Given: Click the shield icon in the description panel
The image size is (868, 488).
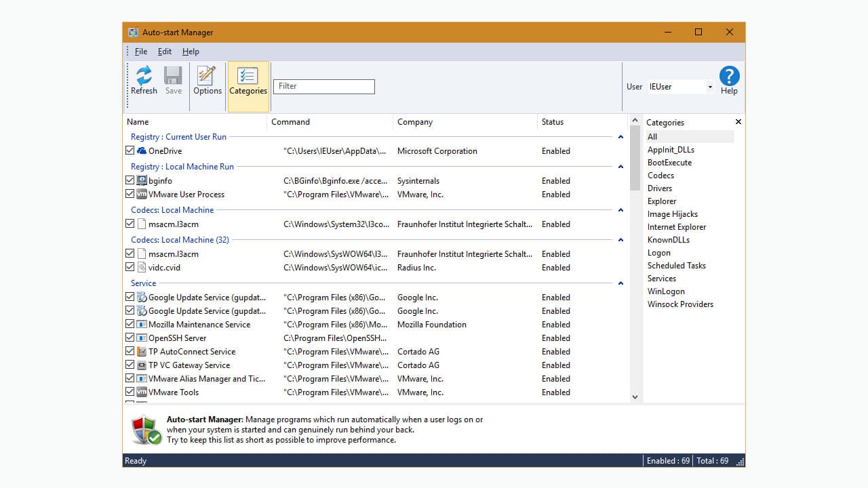Looking at the screenshot, I should [146, 428].
